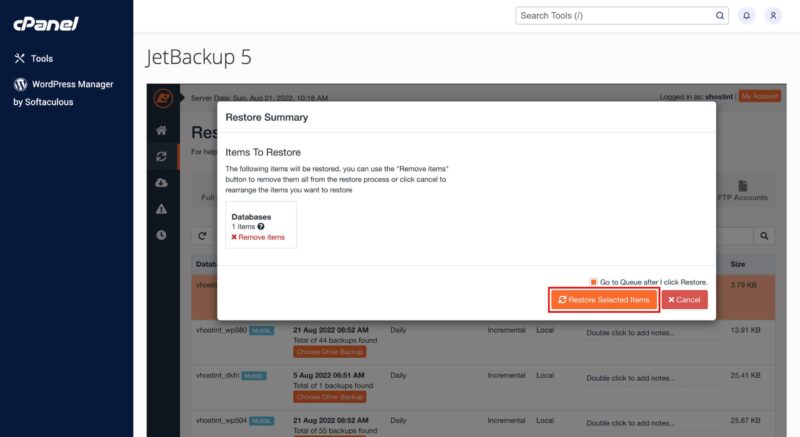Click the search magnifier icon in top bar
The width and height of the screenshot is (800, 437).
point(720,15)
